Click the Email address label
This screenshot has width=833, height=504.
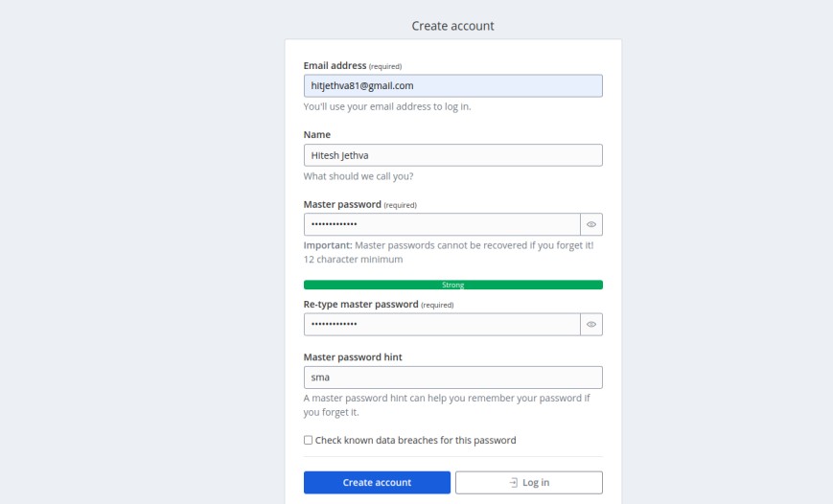pos(335,65)
